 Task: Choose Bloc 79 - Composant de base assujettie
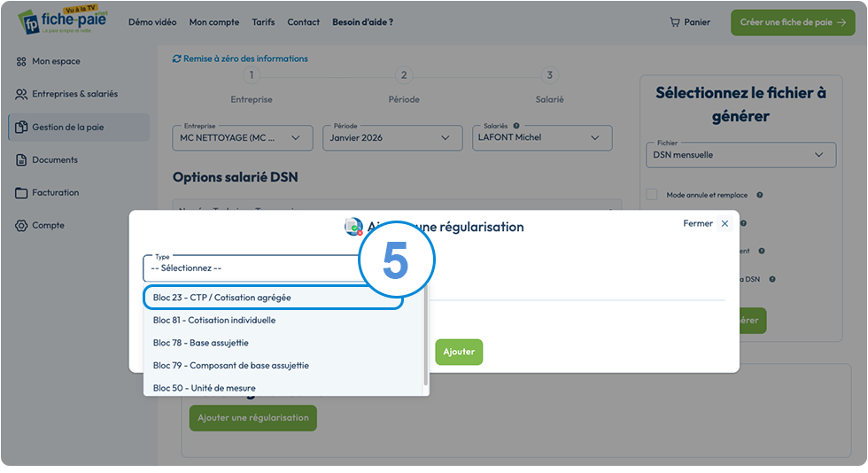pos(231,366)
